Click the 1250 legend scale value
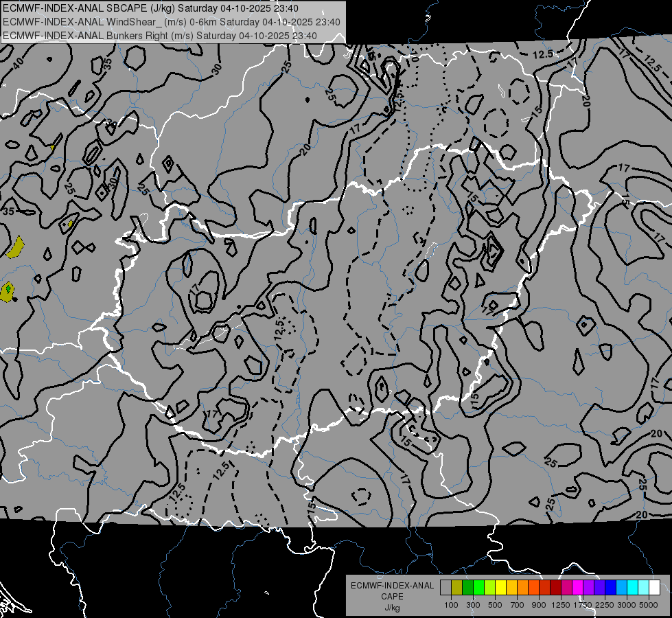The image size is (672, 618). tap(561, 605)
